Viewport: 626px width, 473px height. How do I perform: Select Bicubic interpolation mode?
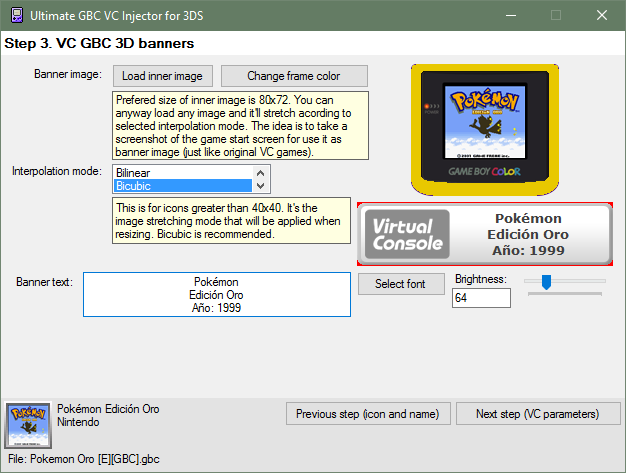click(x=183, y=186)
